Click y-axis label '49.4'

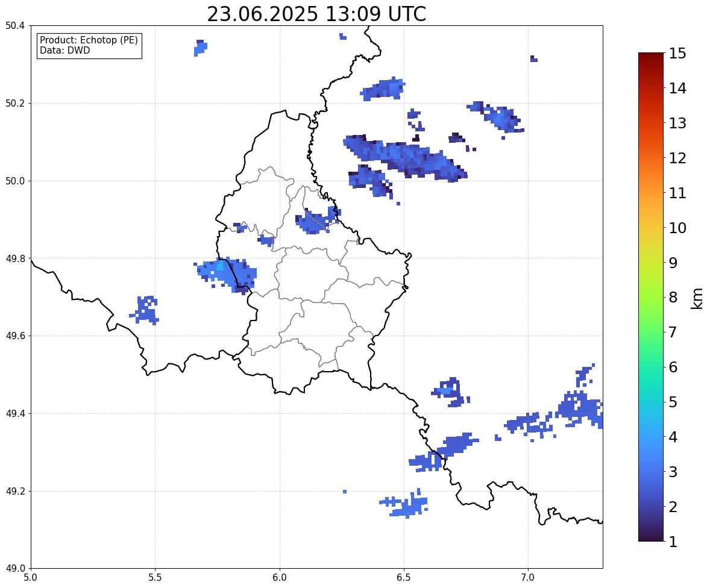[15, 413]
